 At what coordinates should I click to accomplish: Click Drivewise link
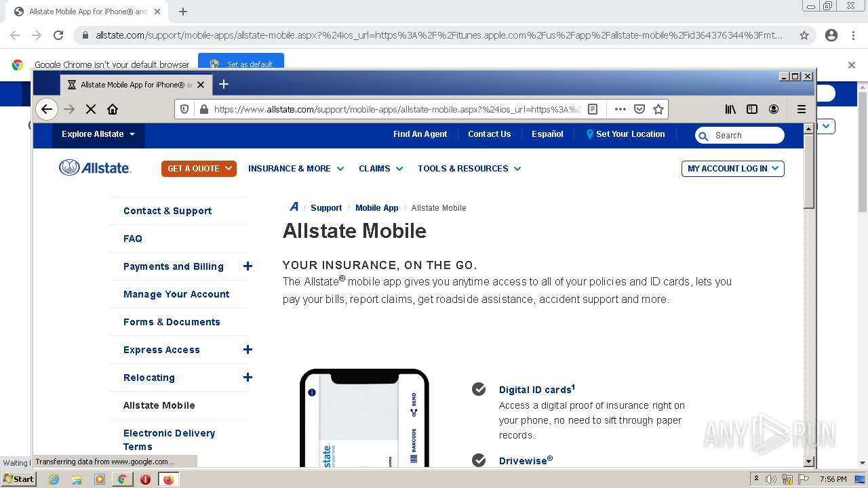click(x=526, y=460)
